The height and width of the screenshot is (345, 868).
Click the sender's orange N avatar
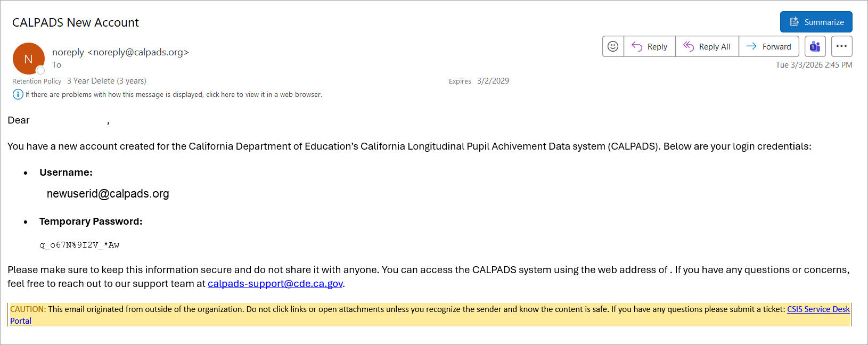point(28,58)
